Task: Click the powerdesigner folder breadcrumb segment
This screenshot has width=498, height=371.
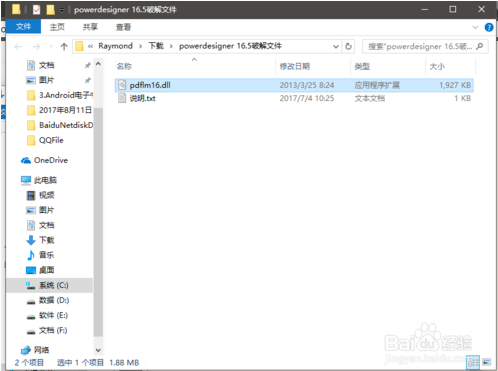Action: pyautogui.click(x=230, y=46)
